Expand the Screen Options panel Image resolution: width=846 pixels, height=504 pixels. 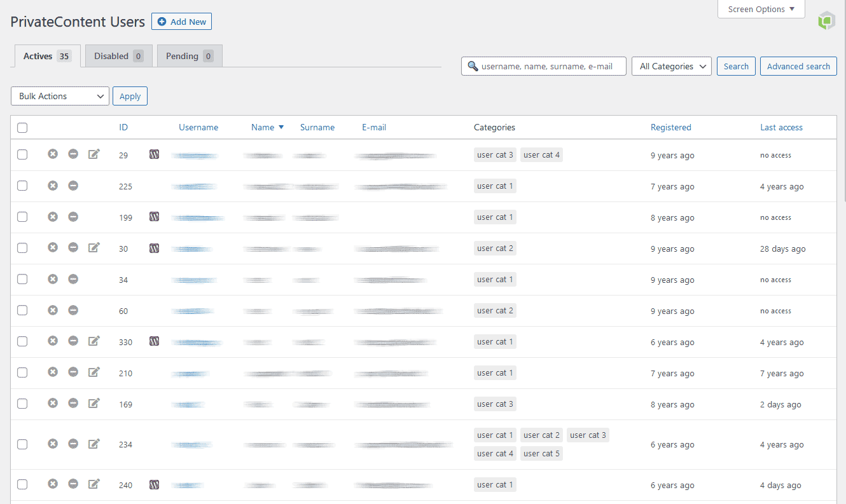761,9
